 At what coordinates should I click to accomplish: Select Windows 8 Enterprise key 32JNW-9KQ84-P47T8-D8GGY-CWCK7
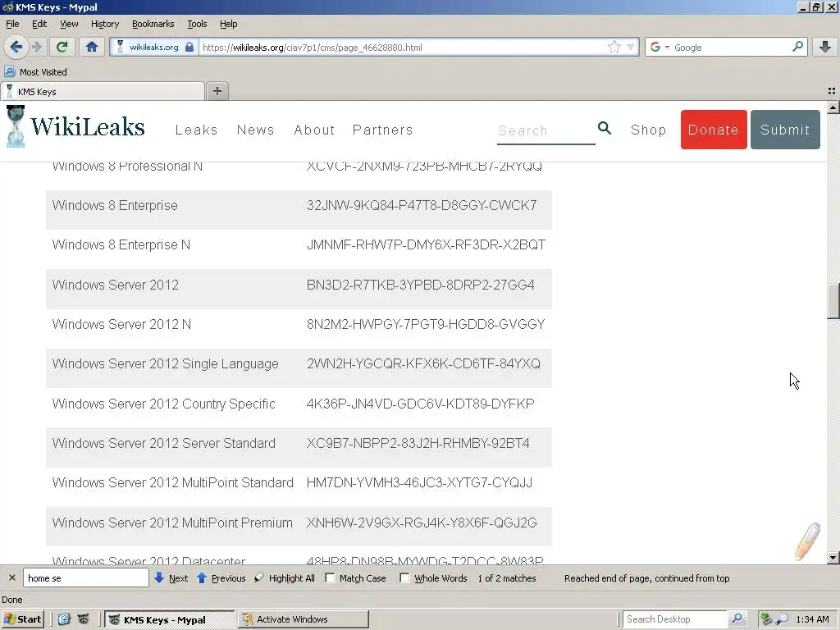tap(422, 205)
